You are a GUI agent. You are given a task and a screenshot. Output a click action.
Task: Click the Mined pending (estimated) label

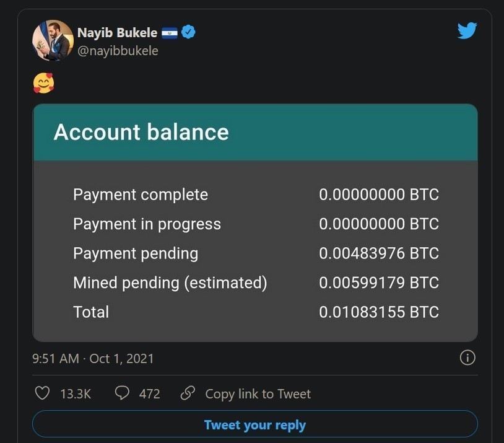170,283
